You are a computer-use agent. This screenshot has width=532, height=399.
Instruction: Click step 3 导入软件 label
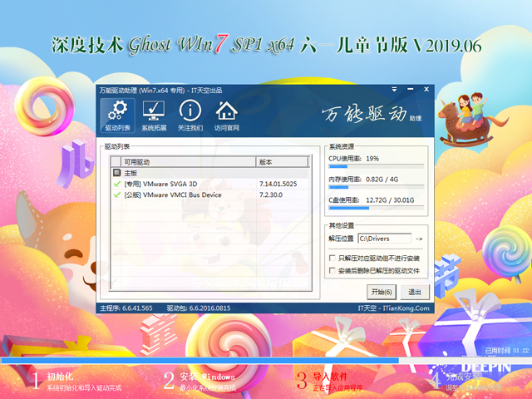click(x=330, y=377)
